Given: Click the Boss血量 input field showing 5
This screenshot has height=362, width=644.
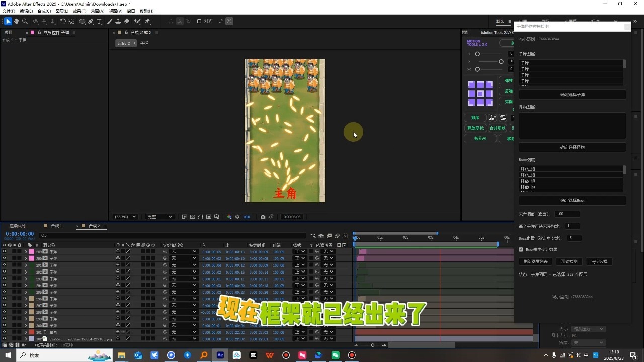Looking at the screenshot, I should pyautogui.click(x=574, y=238).
